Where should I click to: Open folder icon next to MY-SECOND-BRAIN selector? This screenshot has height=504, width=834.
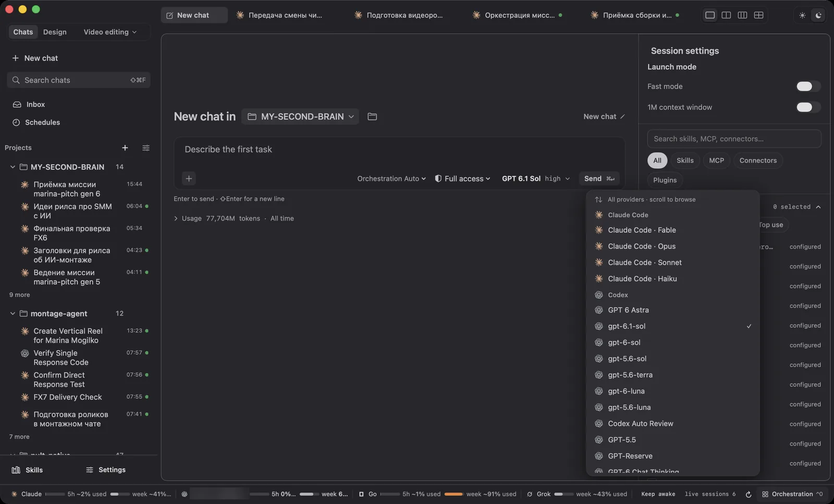tap(372, 117)
